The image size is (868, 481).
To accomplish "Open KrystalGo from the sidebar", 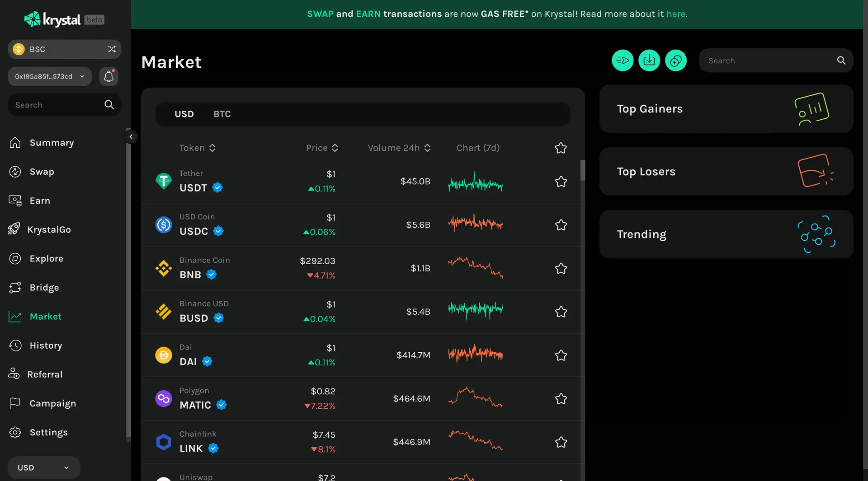I will pyautogui.click(x=49, y=229).
